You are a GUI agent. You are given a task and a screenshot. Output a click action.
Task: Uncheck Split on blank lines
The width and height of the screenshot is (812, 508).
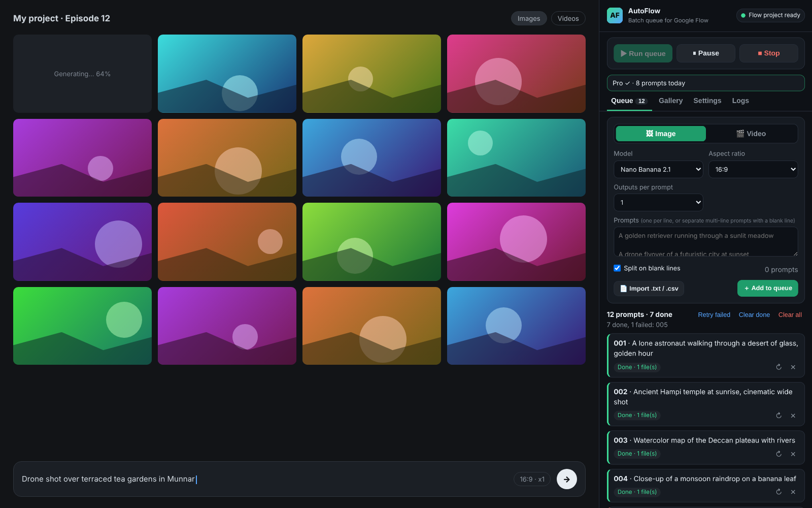[617, 268]
